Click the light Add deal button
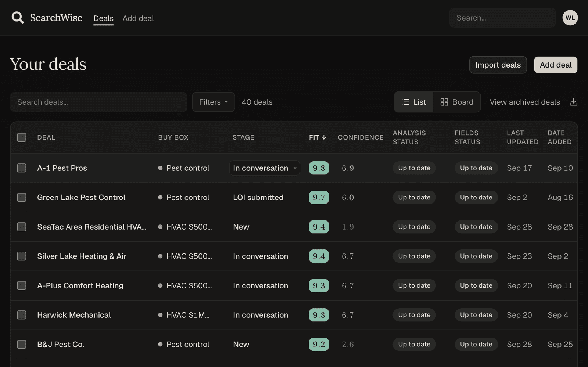The width and height of the screenshot is (588, 367). (x=556, y=65)
